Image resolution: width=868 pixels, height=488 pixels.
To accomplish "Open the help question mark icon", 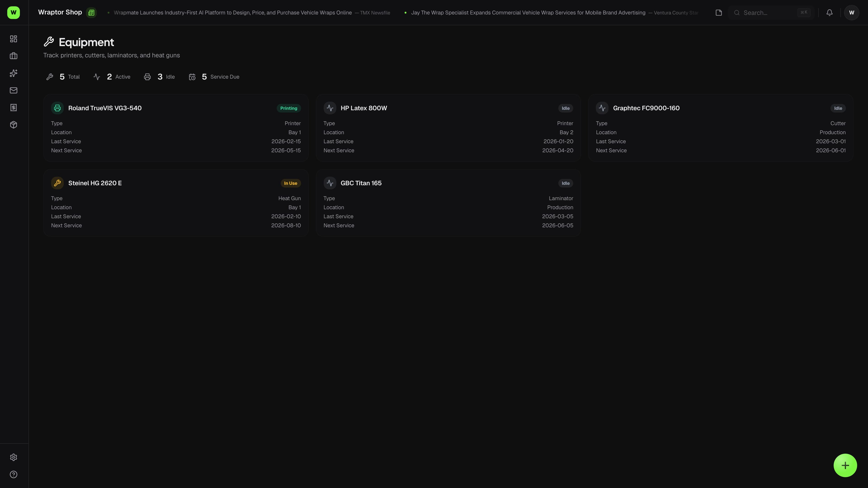I will coord(14,474).
